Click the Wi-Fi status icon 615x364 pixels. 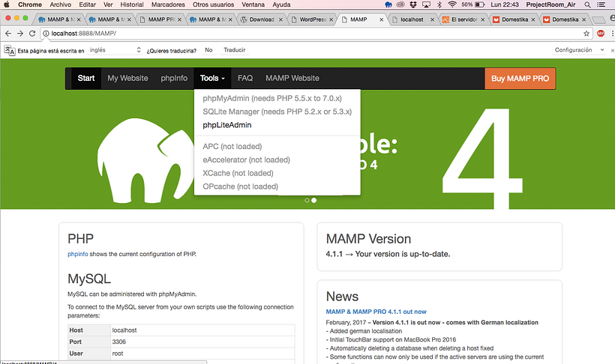452,4
